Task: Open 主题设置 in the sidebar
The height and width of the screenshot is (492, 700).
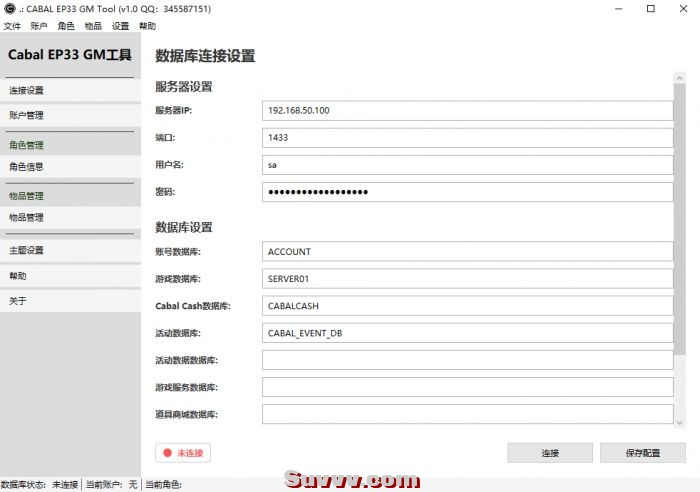Action: (x=70, y=250)
